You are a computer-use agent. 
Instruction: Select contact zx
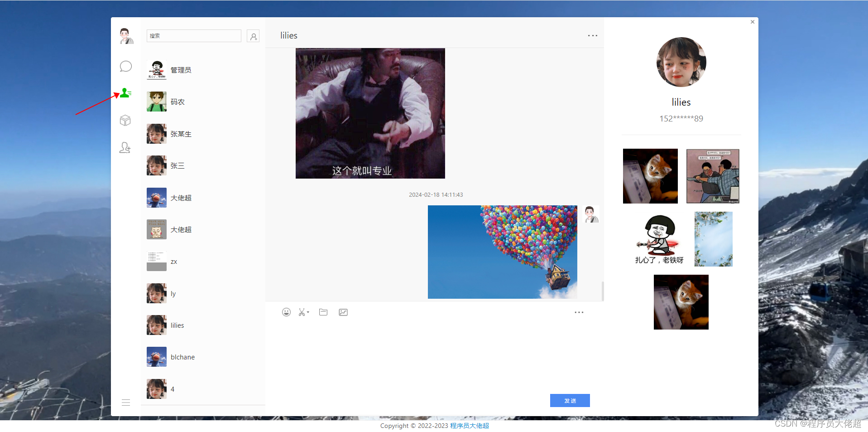pyautogui.click(x=203, y=262)
